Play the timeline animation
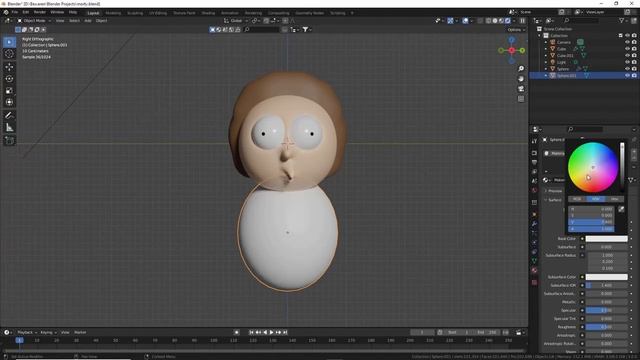Image resolution: width=640 pixels, height=360 pixels. tap(271, 333)
